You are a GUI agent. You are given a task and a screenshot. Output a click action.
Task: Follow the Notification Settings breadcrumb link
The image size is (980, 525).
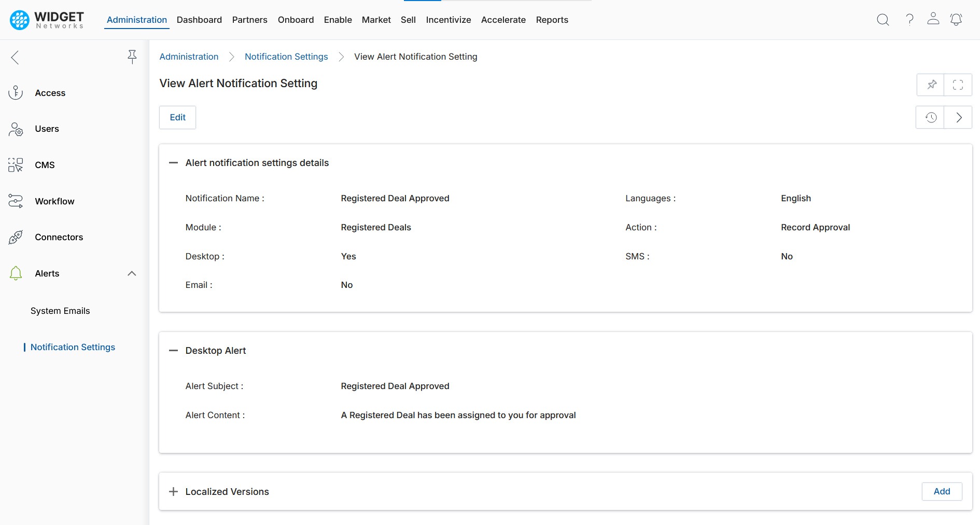(286, 57)
